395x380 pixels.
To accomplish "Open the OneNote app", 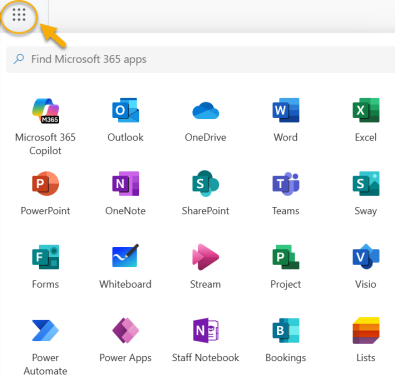I will pyautogui.click(x=125, y=184).
